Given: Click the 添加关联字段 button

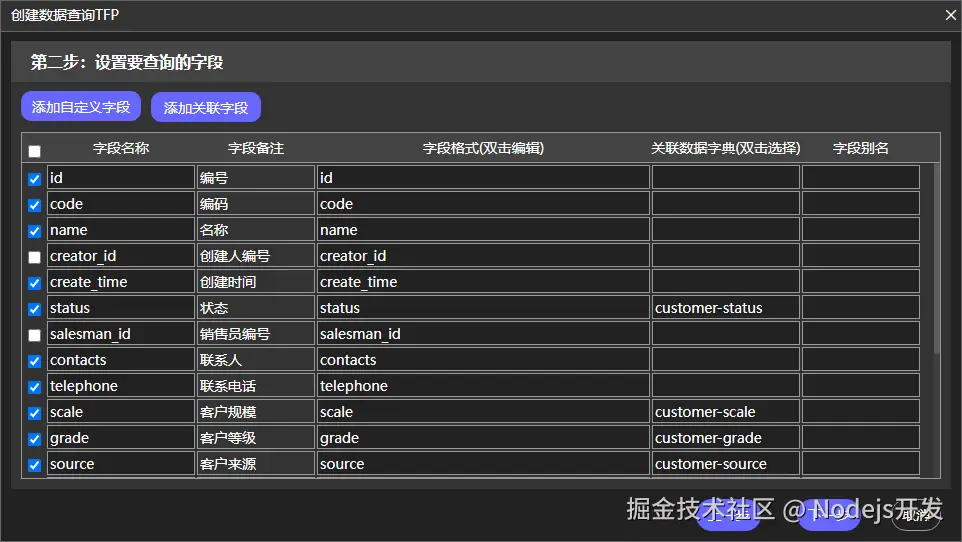Looking at the screenshot, I should [x=206, y=107].
